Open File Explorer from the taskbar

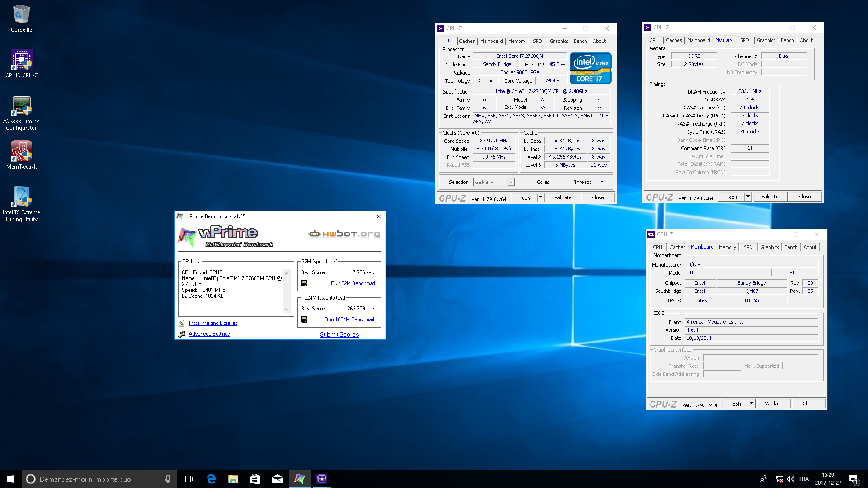coord(233,479)
